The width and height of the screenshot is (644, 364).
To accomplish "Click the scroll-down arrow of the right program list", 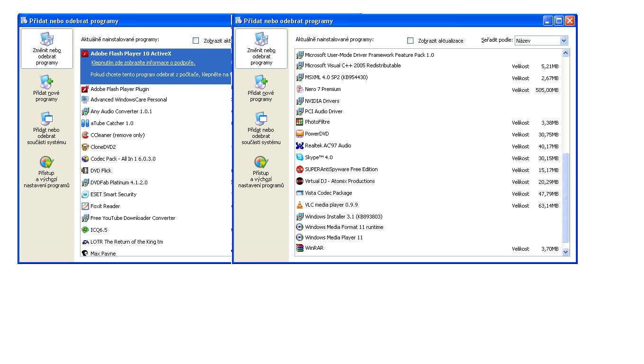I will click(565, 252).
